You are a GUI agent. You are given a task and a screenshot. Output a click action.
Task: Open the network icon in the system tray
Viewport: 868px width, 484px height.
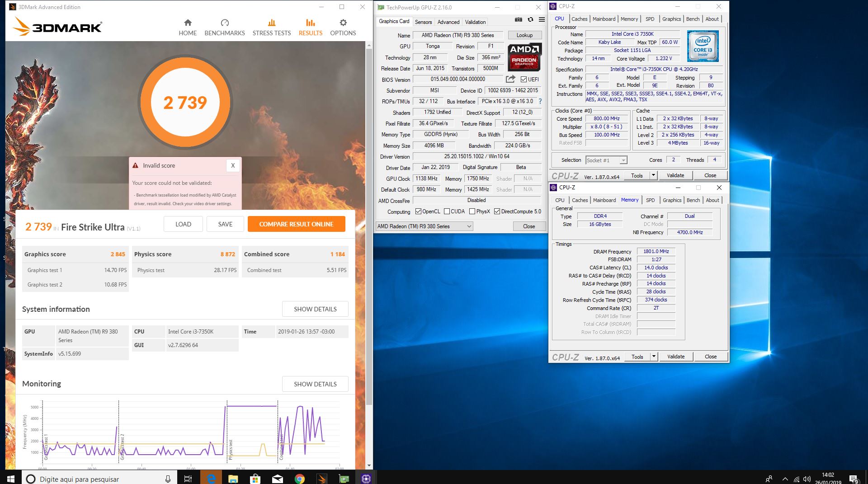tap(797, 479)
